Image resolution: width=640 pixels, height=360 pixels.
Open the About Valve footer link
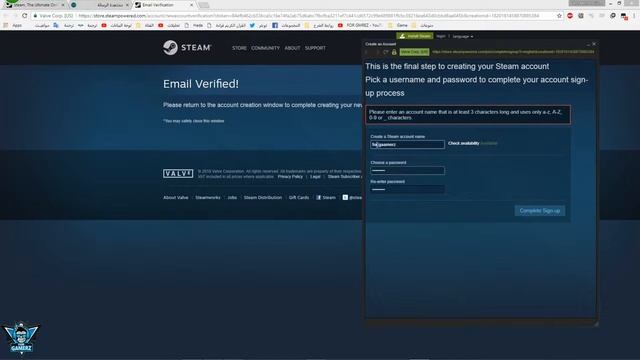coord(176,198)
